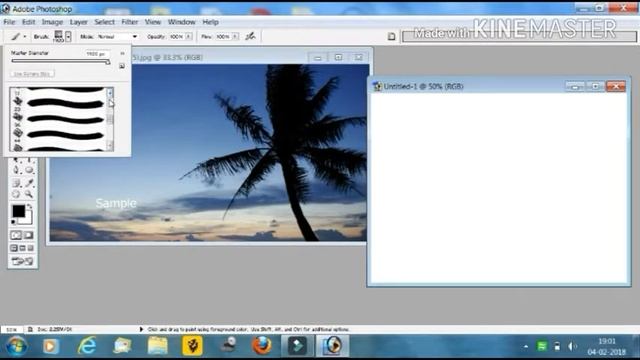Open the yellow app icon on taskbar

pos(192,346)
